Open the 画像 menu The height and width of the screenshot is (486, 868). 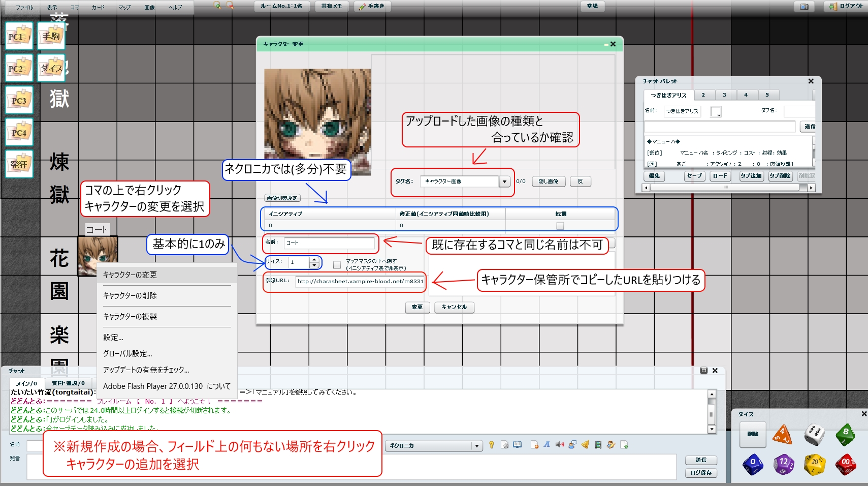[x=149, y=8]
